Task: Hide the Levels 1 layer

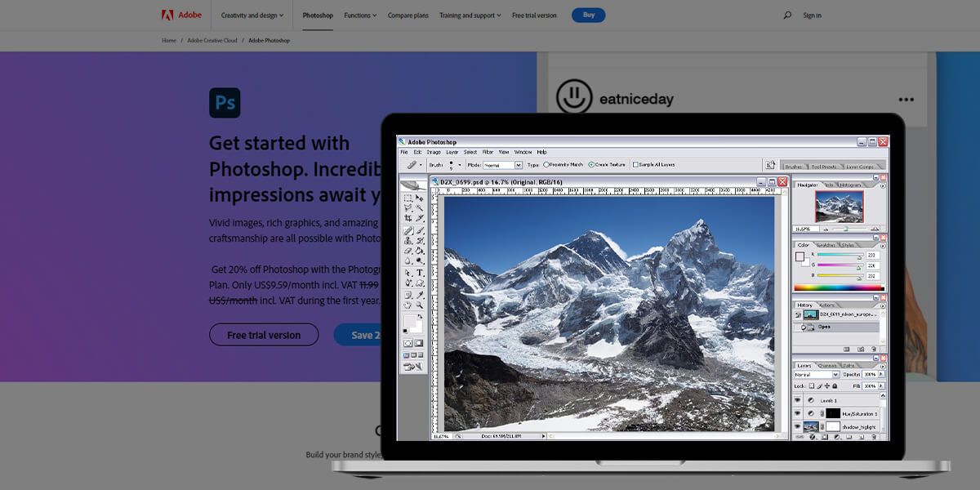Action: (x=797, y=400)
